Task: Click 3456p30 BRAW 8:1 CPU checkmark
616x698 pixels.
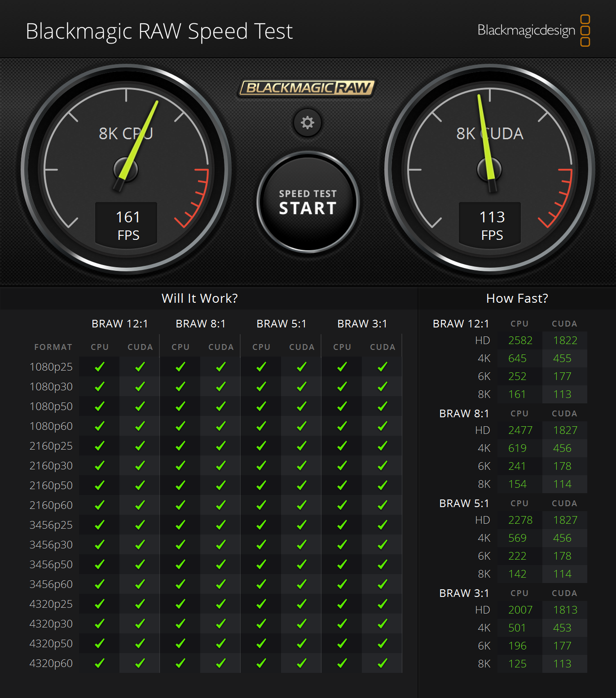Action: point(180,545)
